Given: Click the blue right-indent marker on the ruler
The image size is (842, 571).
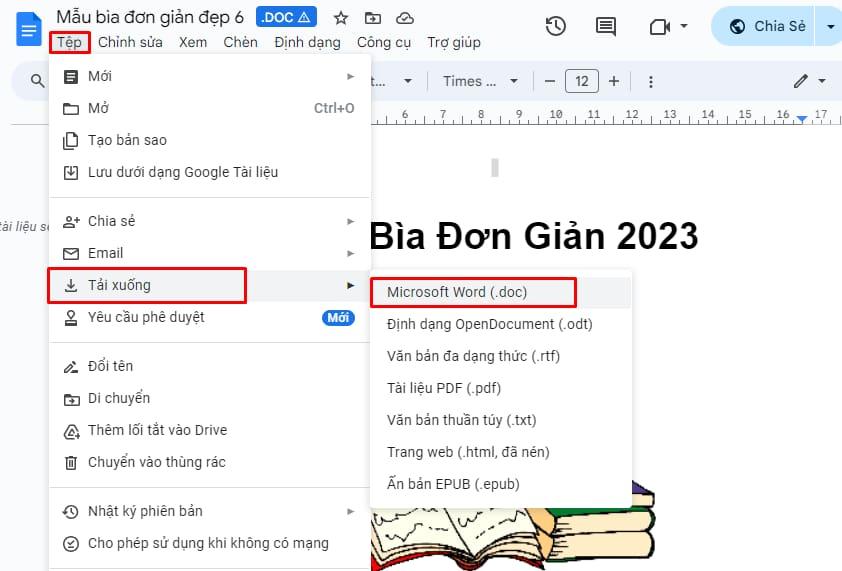Looking at the screenshot, I should [x=802, y=119].
